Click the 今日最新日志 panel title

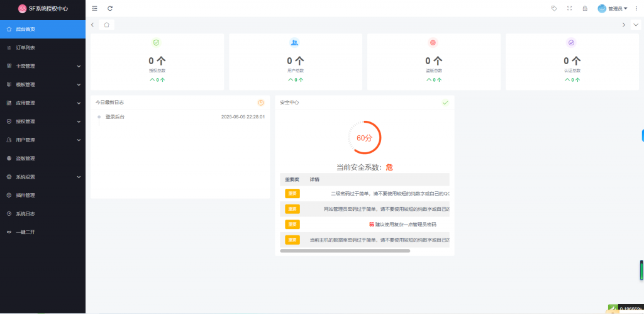point(110,103)
